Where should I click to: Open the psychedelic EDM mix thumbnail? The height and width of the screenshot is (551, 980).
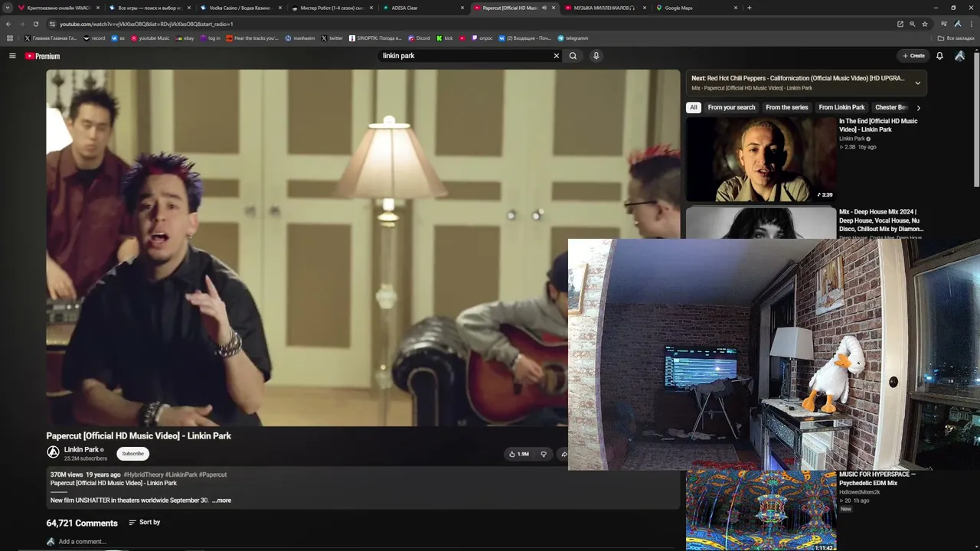point(761,510)
